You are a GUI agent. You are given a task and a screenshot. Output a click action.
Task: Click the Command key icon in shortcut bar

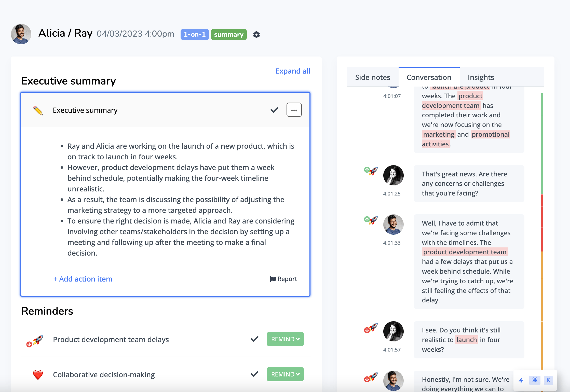tap(535, 380)
